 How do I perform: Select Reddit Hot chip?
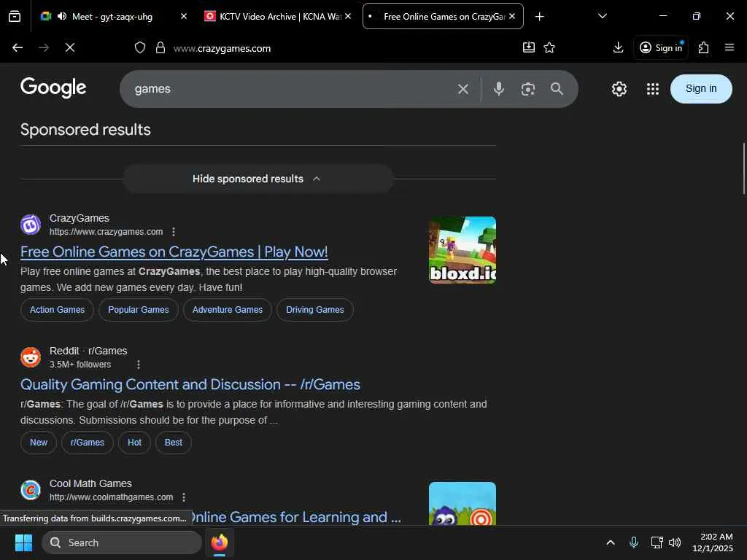(134, 443)
